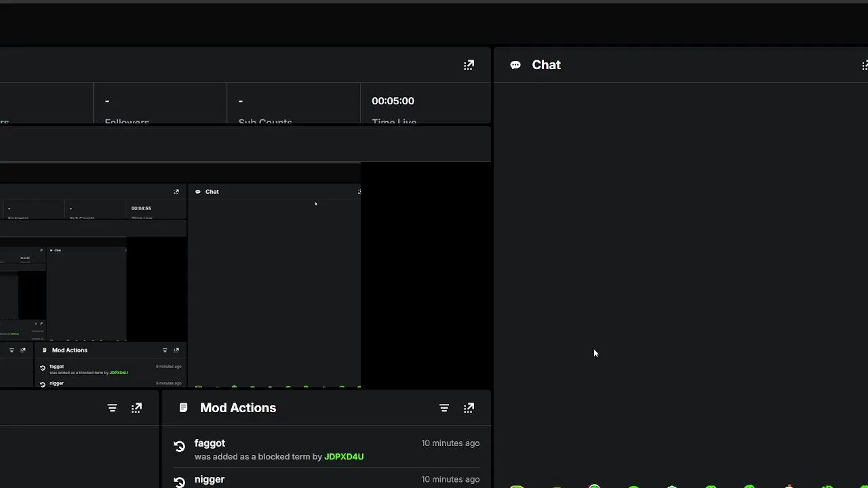The width and height of the screenshot is (868, 488).
Task: Open moderator JDPXD4U's profile link
Action: tap(344, 457)
